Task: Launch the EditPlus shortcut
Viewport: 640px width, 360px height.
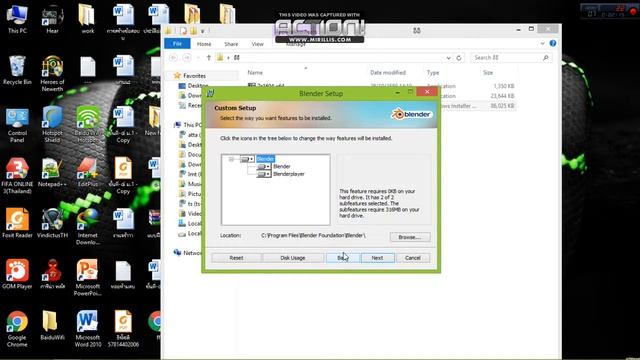Action: point(87,173)
